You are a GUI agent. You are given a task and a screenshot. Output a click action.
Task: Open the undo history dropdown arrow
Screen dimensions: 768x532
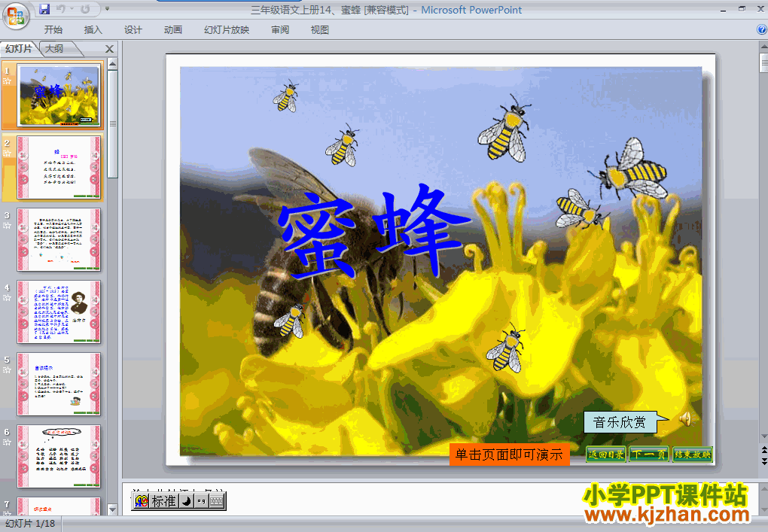click(72, 9)
